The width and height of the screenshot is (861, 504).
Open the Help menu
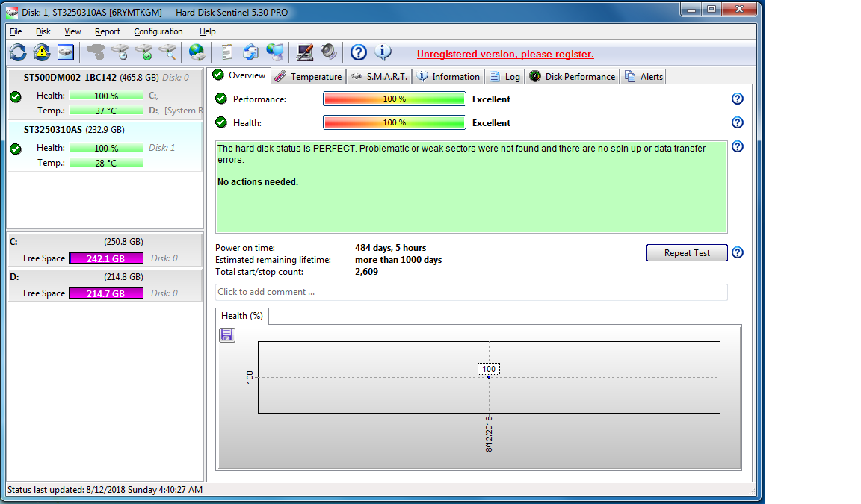tap(208, 31)
